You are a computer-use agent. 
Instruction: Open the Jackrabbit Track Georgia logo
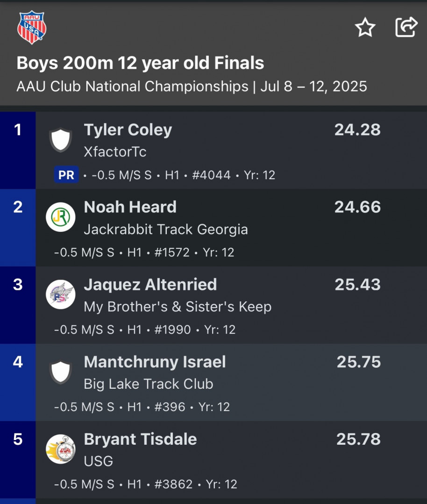[60, 217]
